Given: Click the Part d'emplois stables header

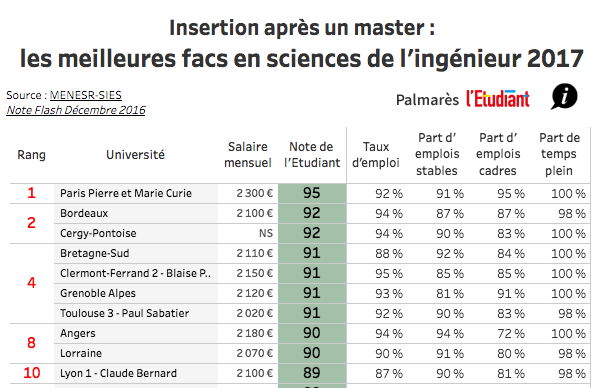Looking at the screenshot, I should 437,154.
